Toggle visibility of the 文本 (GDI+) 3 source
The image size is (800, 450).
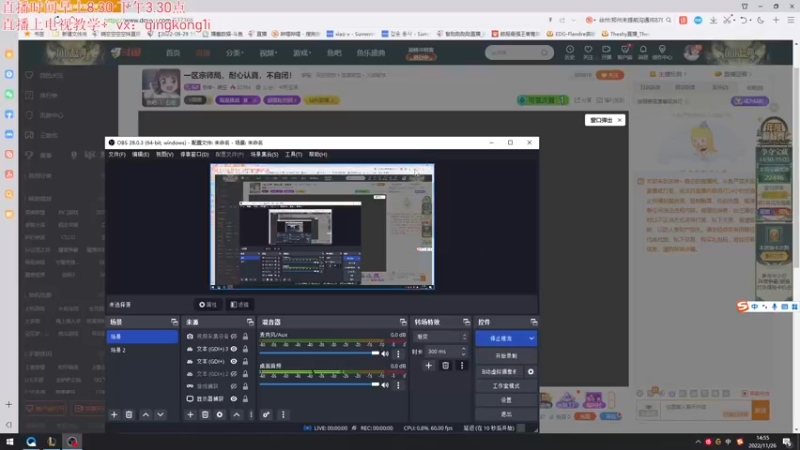pyautogui.click(x=234, y=349)
